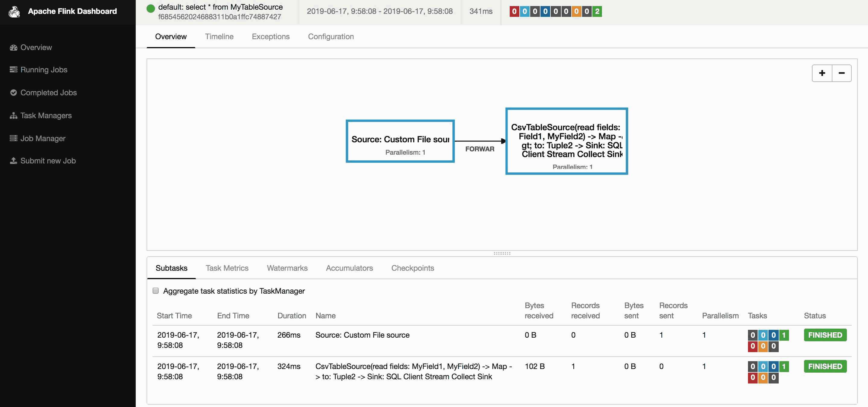Click the Task Managers hierarchy icon
The image size is (868, 407).
pos(14,115)
